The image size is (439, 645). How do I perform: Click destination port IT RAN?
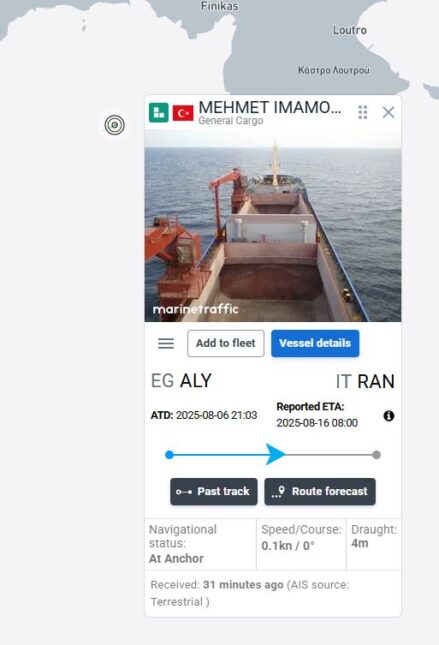pyautogui.click(x=365, y=381)
